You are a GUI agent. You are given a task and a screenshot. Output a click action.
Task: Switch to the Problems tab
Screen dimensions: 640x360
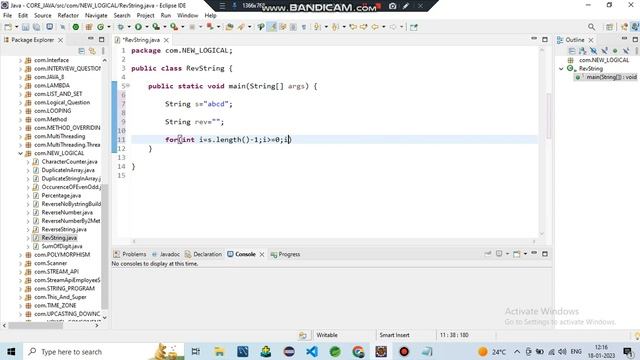pyautogui.click(x=130, y=254)
